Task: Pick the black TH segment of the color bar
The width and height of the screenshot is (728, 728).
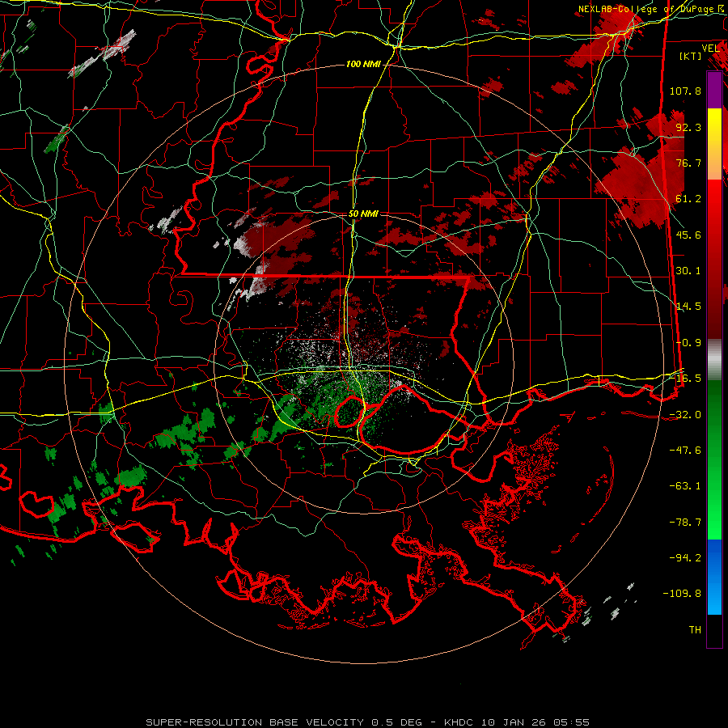Action: point(714,630)
